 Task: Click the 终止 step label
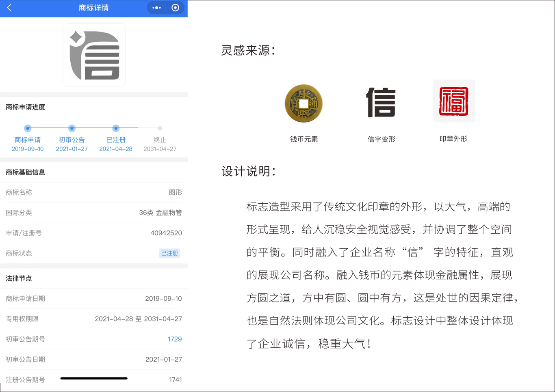pyautogui.click(x=160, y=140)
